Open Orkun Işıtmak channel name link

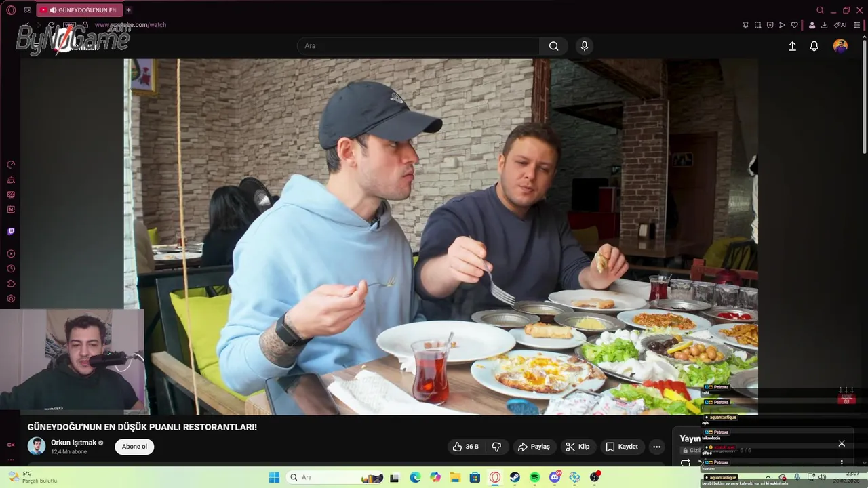[x=74, y=443]
